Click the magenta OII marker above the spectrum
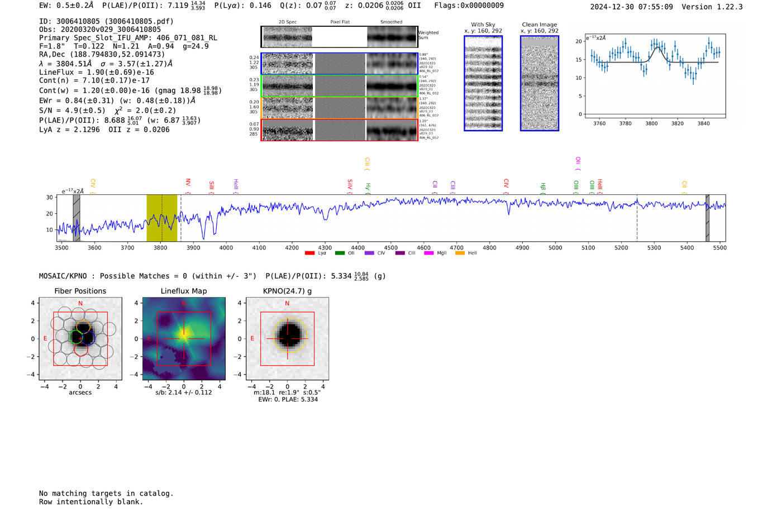The width and height of the screenshot is (782, 532). 578,162
